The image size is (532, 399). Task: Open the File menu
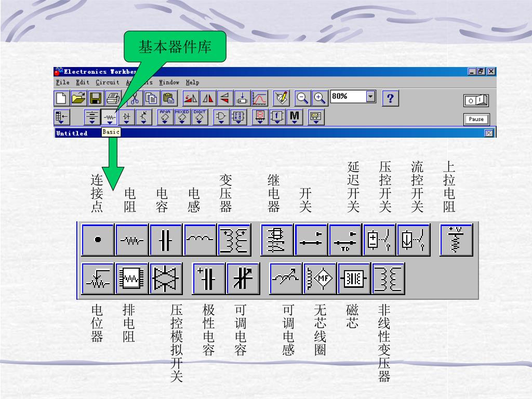click(63, 83)
